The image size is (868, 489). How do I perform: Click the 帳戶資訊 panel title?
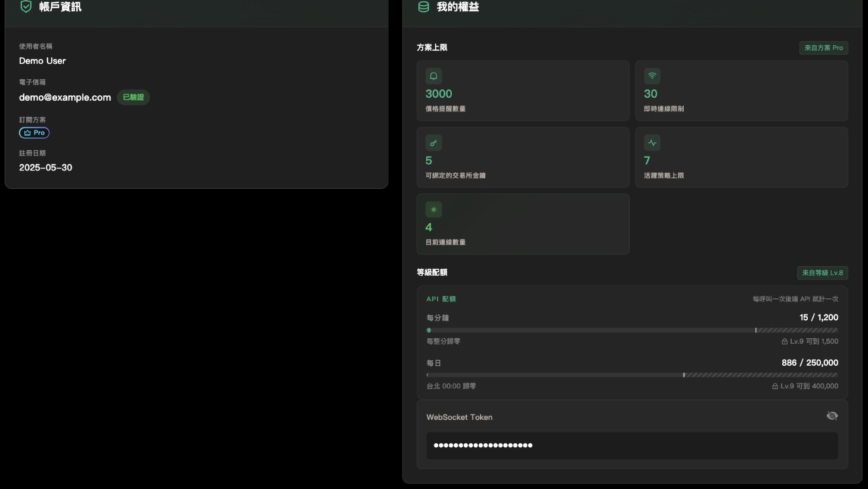60,7
